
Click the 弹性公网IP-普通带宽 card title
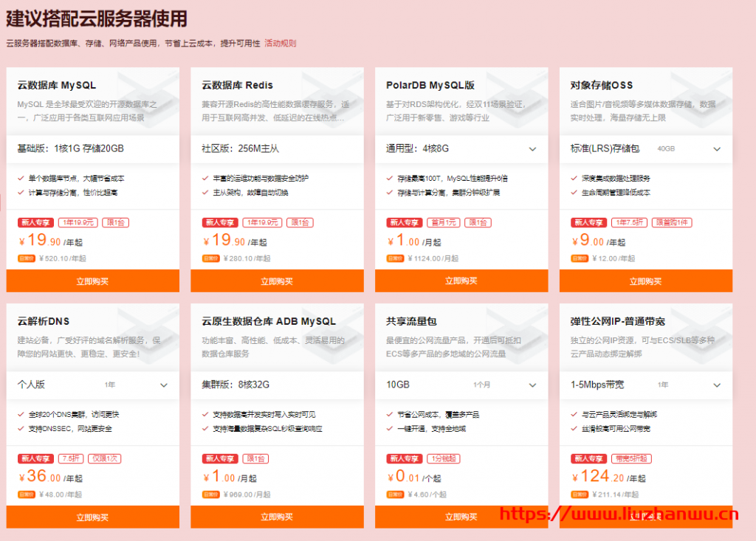click(617, 321)
